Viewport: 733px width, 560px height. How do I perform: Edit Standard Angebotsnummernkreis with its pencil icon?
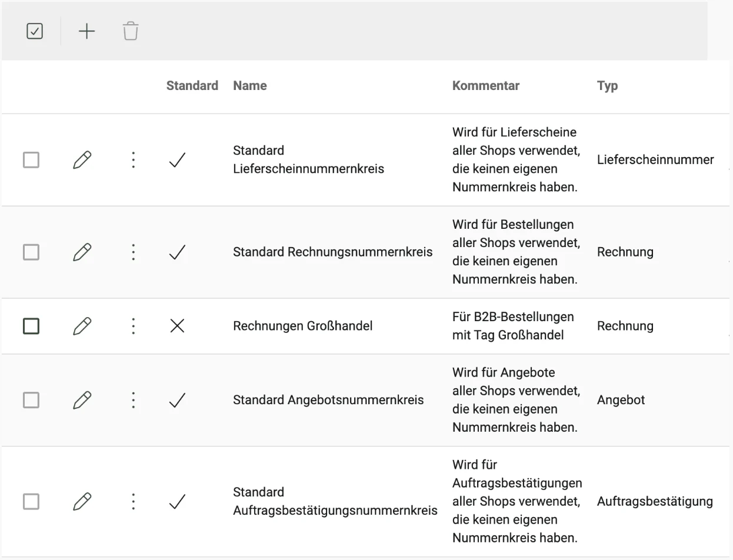pyautogui.click(x=82, y=400)
